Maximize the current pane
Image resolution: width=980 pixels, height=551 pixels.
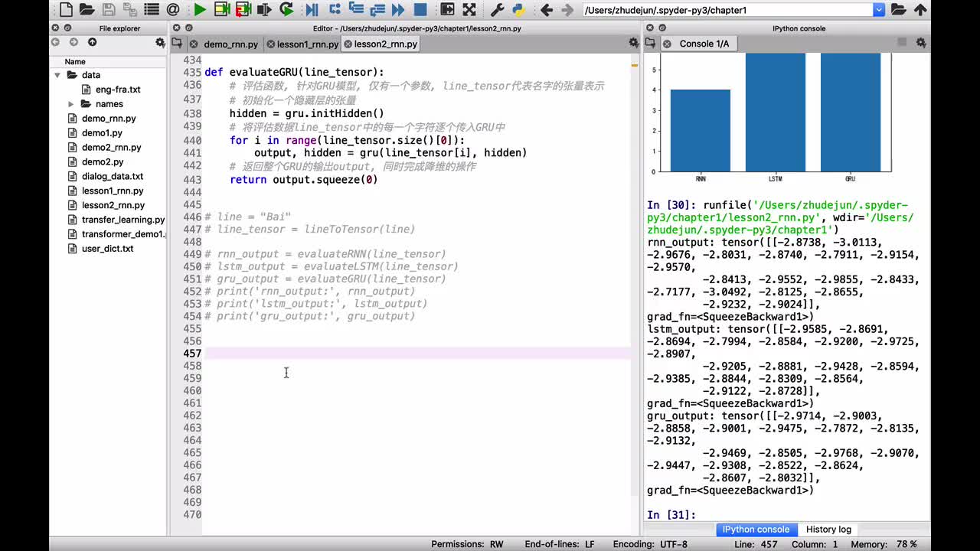(447, 10)
